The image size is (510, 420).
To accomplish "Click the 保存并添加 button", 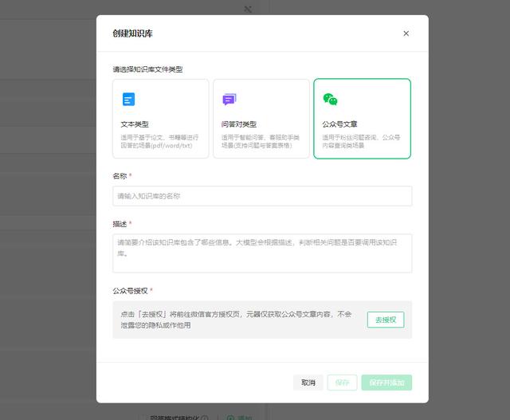I will point(386,383).
